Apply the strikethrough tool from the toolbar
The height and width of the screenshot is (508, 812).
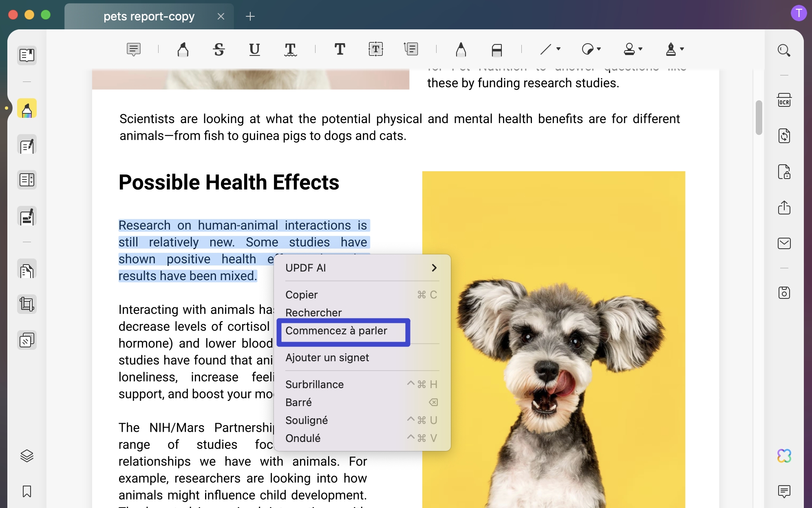pyautogui.click(x=218, y=49)
